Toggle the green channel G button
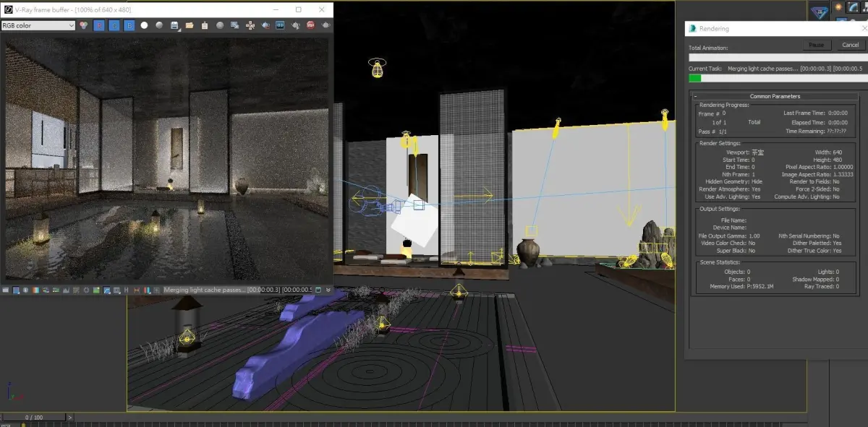 coord(114,25)
